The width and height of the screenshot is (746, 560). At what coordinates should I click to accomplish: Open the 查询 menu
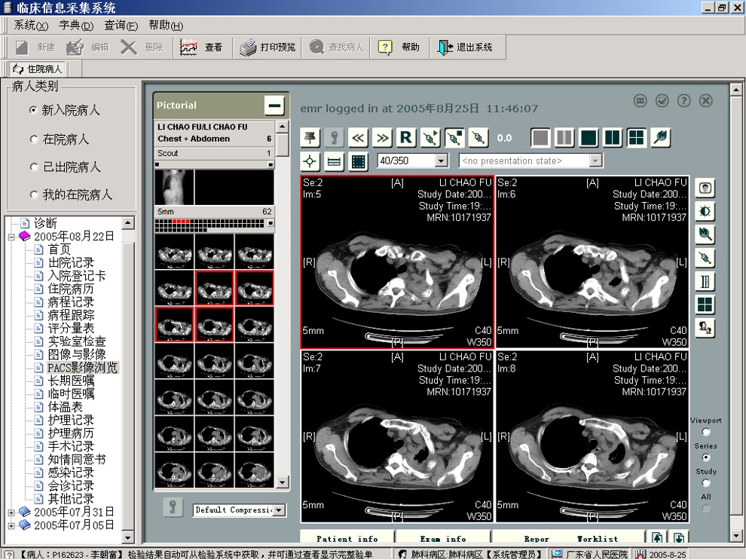click(121, 25)
